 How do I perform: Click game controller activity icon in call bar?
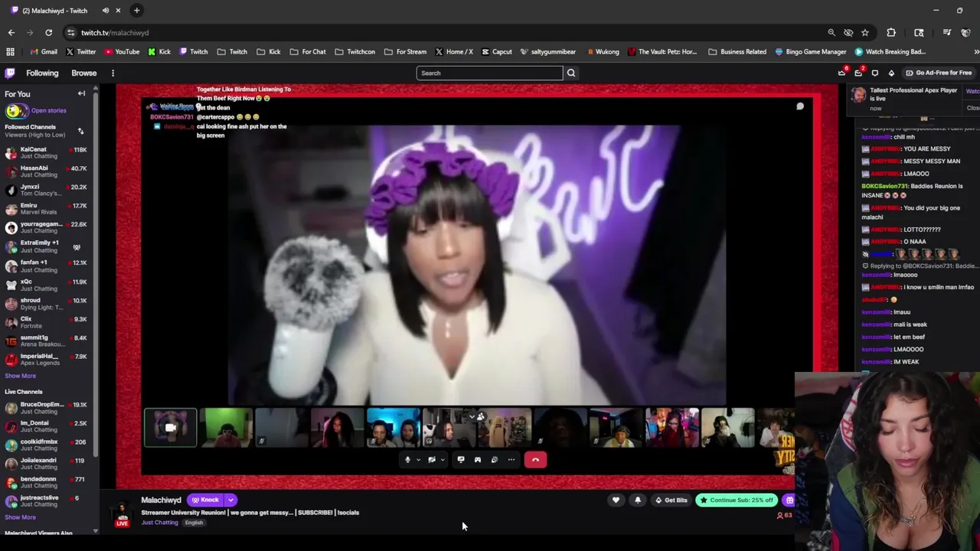pos(478,460)
